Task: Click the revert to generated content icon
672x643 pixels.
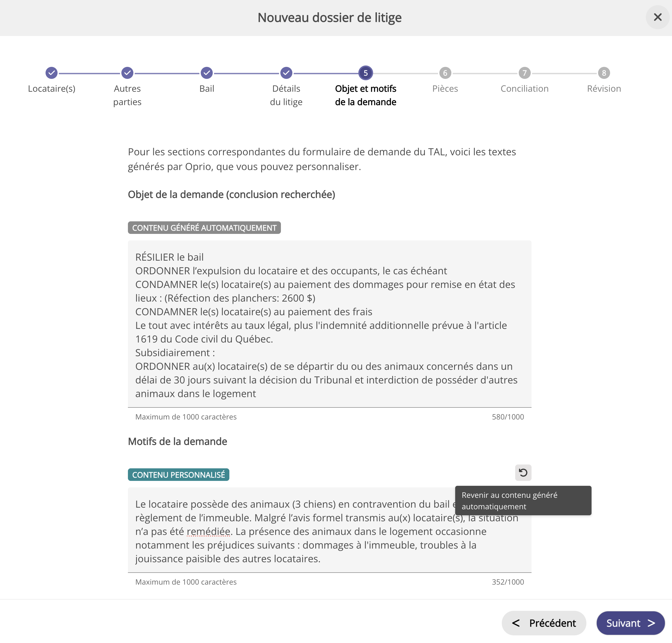Action: click(x=523, y=473)
